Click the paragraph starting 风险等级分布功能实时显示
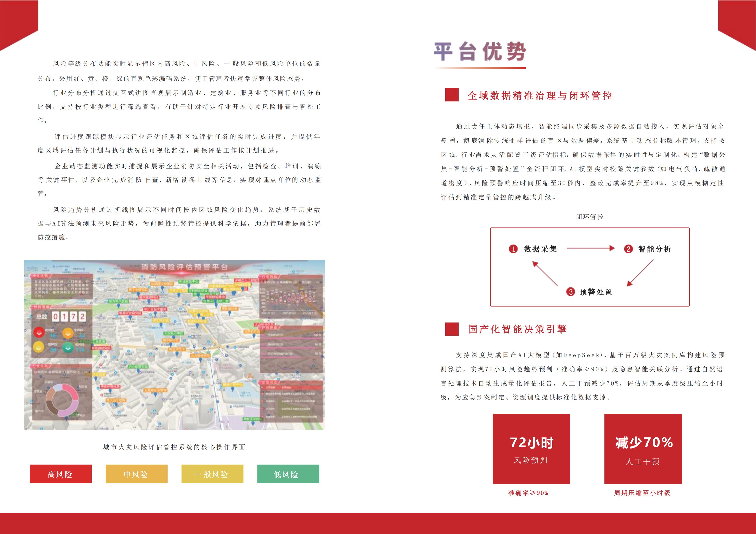The height and width of the screenshot is (534, 756). pos(179,71)
